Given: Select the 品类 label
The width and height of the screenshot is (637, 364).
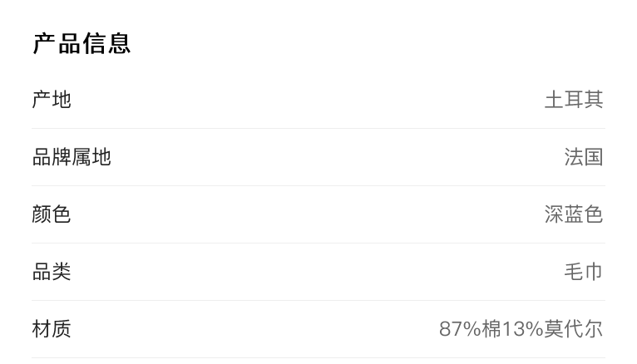Looking at the screenshot, I should coord(52,272).
